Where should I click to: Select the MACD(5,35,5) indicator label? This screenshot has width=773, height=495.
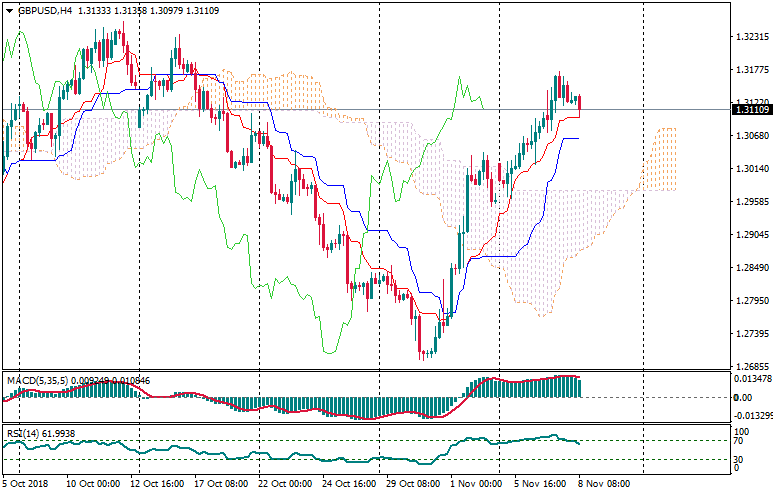37,380
